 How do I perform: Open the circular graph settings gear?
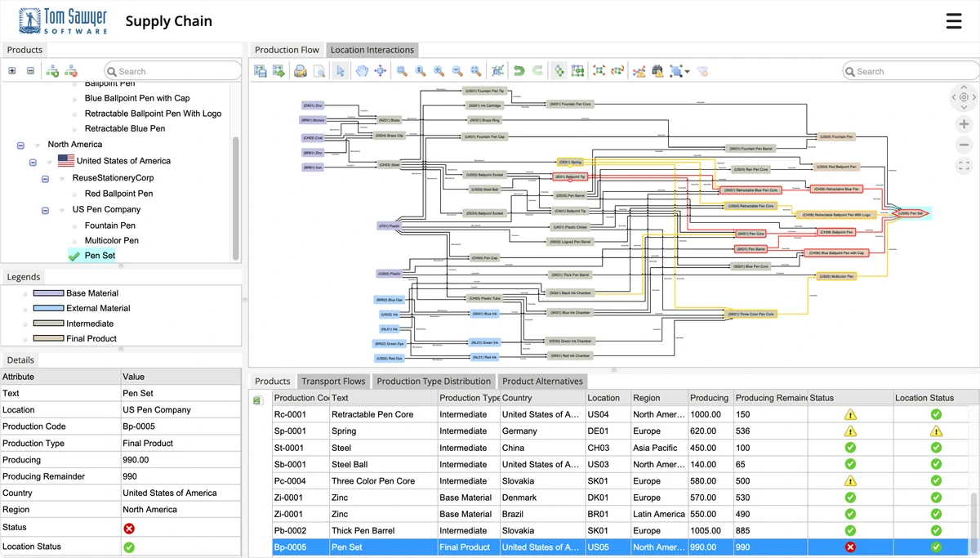click(x=964, y=97)
